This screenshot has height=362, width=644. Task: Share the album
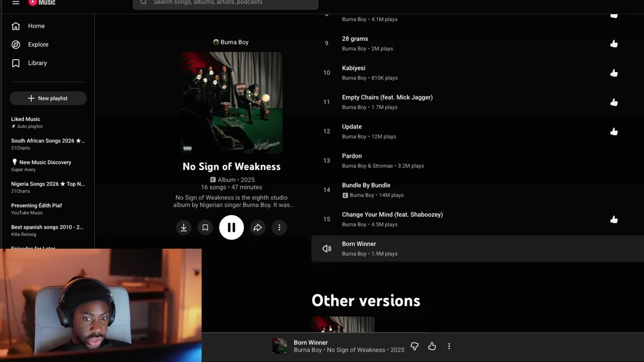(x=258, y=228)
